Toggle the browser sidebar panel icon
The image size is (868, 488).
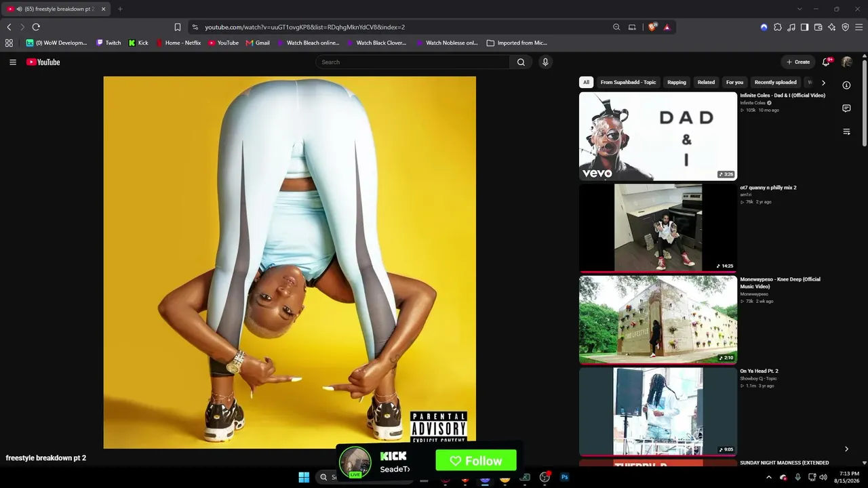[x=805, y=27]
